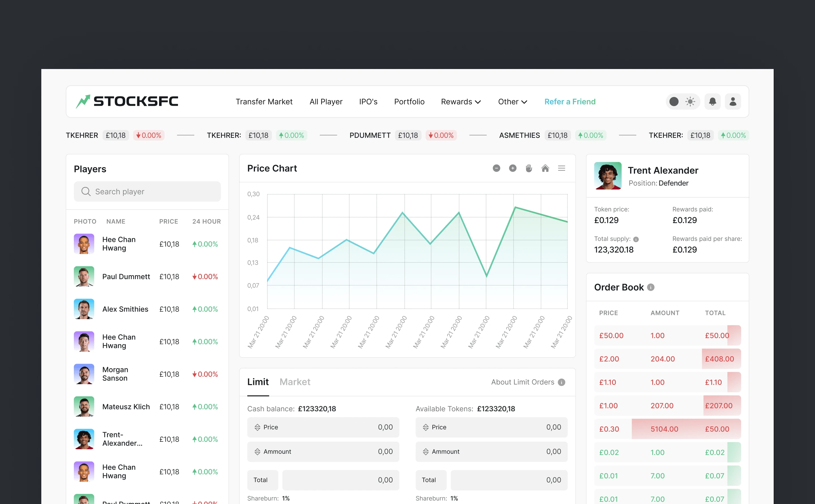The width and height of the screenshot is (815, 504).
Task: Click Rewards paid per share value
Action: (684, 250)
